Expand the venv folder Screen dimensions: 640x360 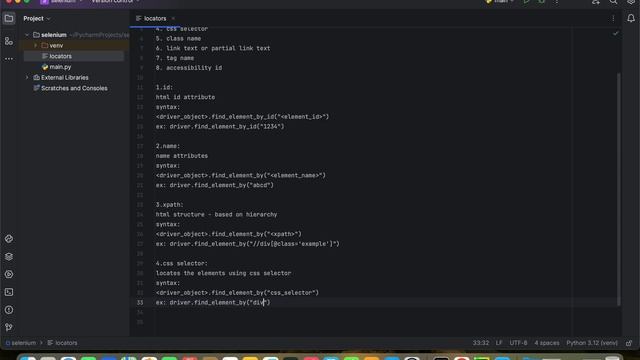[x=36, y=46]
